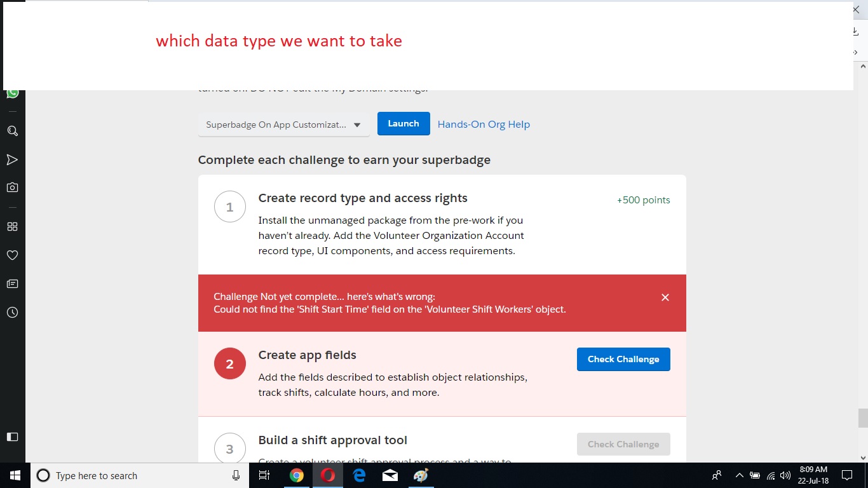The height and width of the screenshot is (488, 868).
Task: Click the chevron below the downloads icon
Action: coord(856,52)
